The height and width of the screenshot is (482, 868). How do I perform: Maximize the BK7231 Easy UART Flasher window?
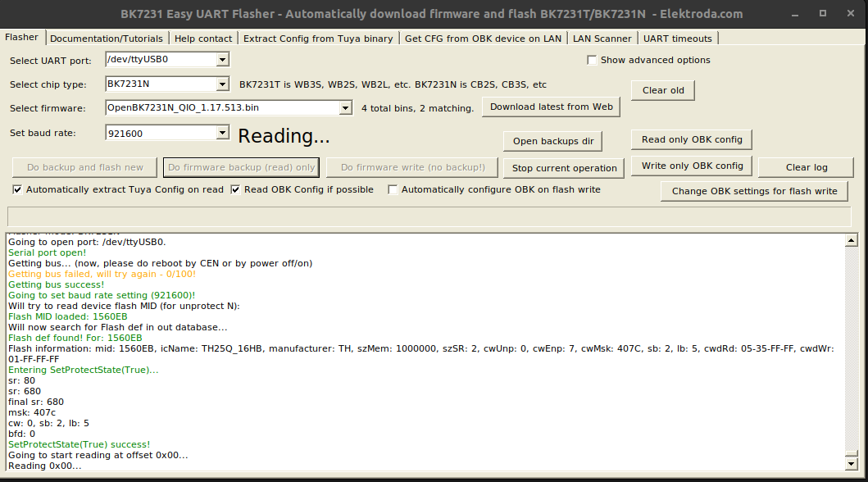pyautogui.click(x=823, y=13)
